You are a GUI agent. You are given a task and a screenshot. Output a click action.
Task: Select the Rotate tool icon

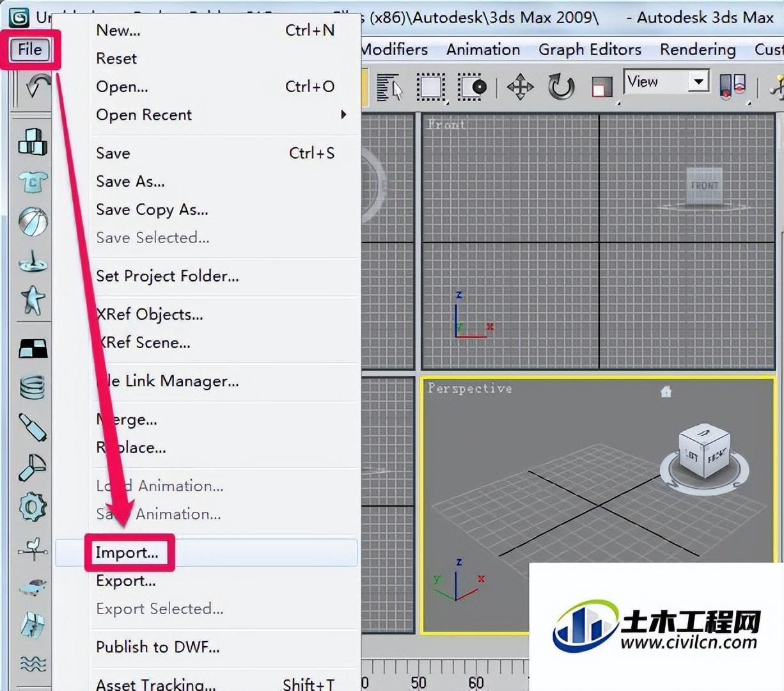click(561, 87)
